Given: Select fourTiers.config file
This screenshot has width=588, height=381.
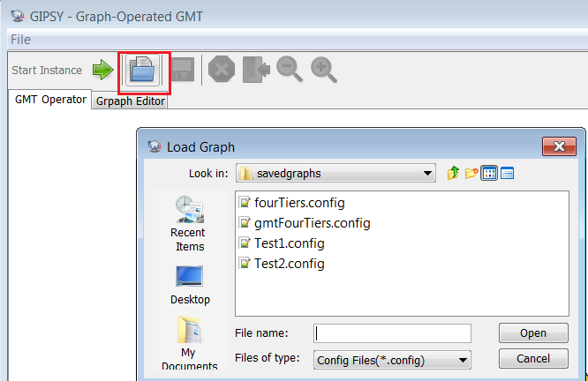Looking at the screenshot, I should point(292,203).
